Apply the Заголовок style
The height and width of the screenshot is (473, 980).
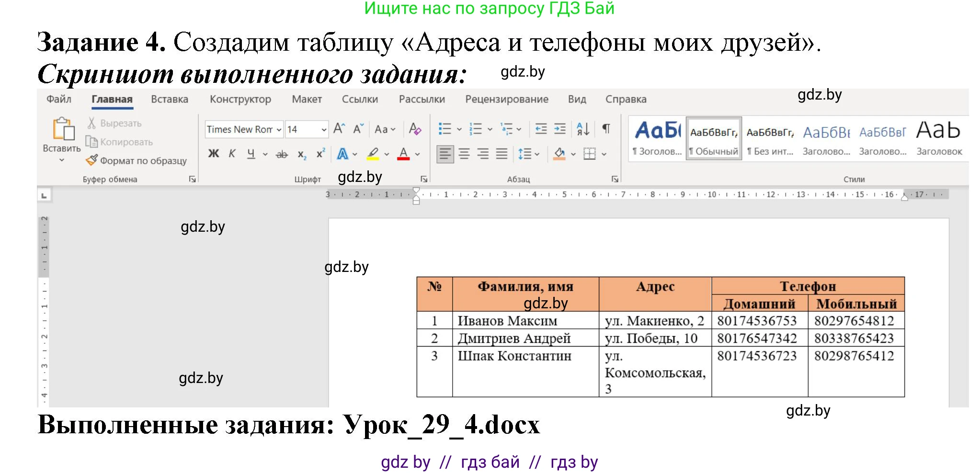click(938, 136)
